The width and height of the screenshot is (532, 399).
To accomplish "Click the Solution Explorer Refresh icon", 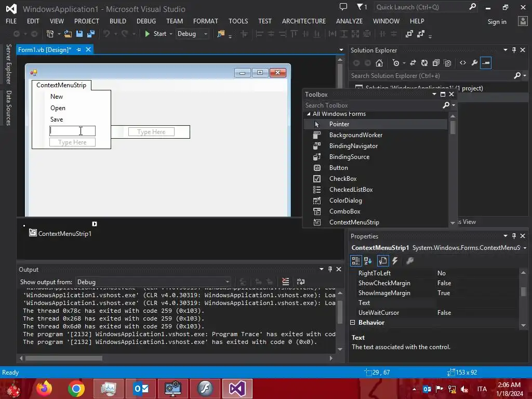I will tap(424, 63).
